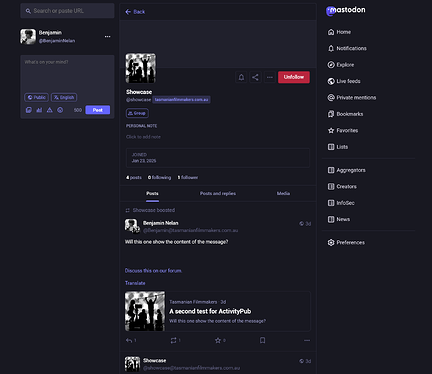Change post visibility from Public
432x374 pixels.
pyautogui.click(x=36, y=97)
